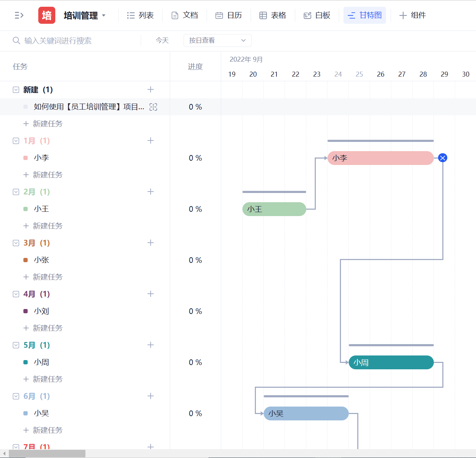Click the teal 小周 Gantt bar

[x=391, y=362]
